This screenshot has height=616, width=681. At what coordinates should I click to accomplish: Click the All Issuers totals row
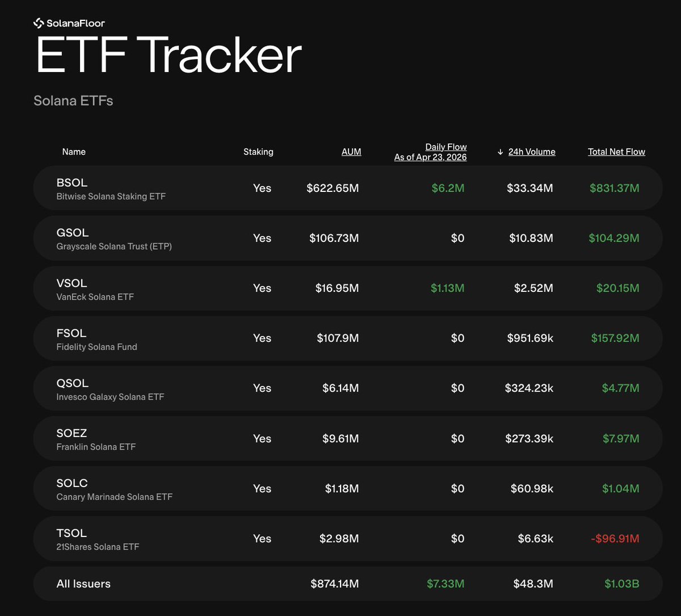(x=83, y=584)
